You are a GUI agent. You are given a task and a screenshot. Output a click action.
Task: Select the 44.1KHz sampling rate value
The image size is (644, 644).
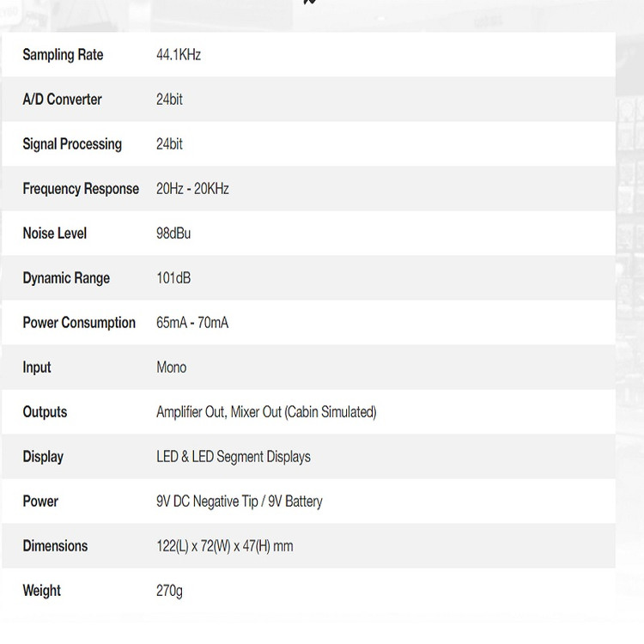tap(179, 55)
